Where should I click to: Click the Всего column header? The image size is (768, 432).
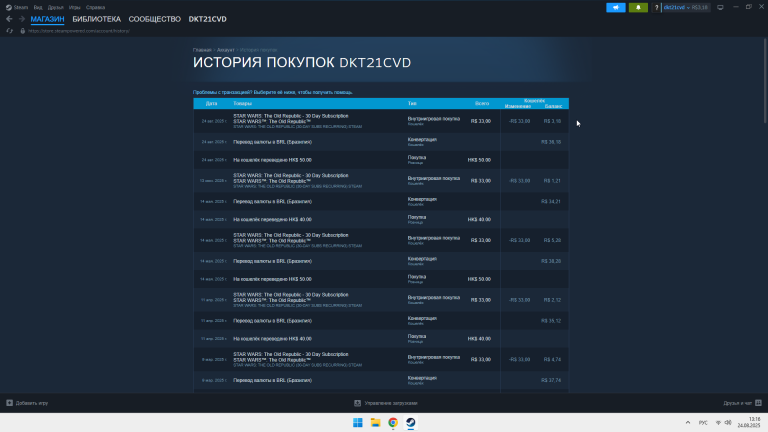(x=482, y=103)
